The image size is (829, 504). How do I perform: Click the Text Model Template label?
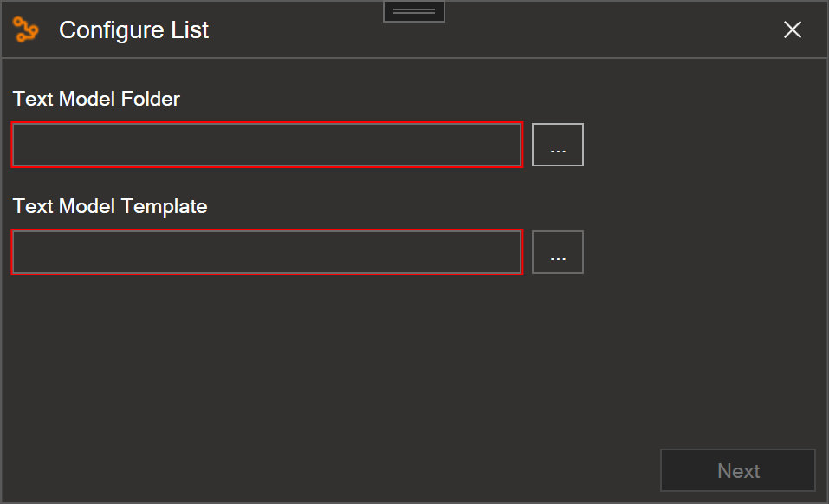pos(110,206)
